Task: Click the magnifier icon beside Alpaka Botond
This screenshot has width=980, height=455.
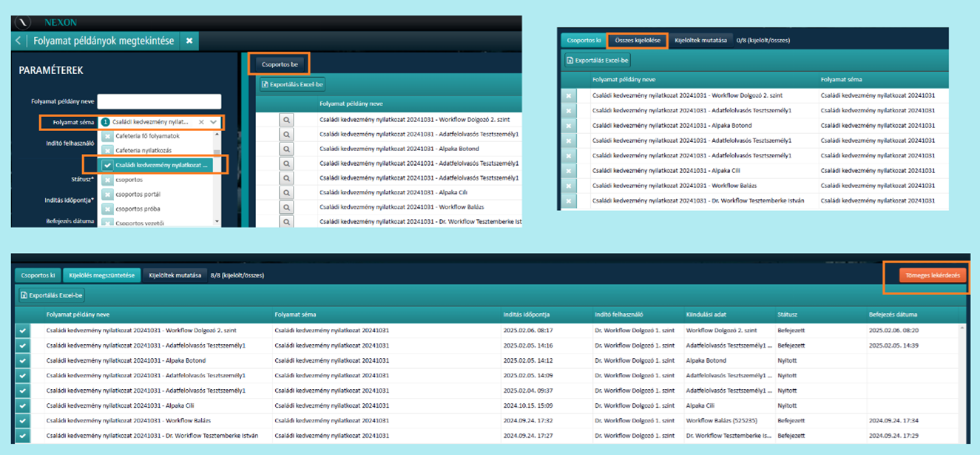Action: [286, 149]
